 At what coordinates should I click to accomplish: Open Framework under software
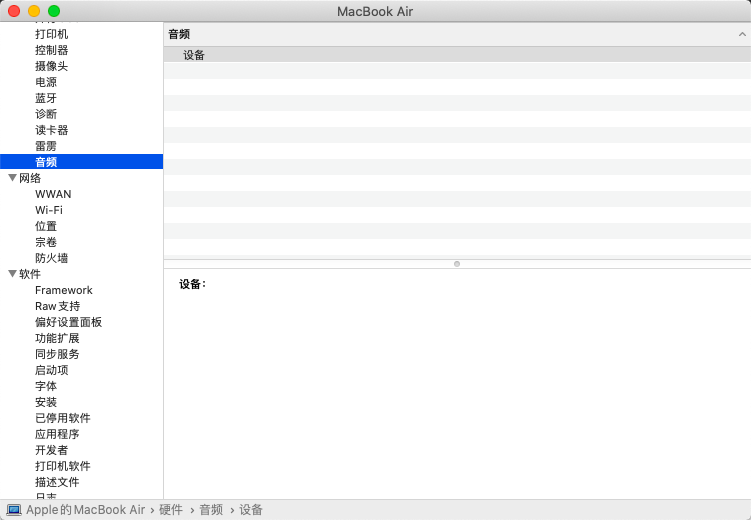point(64,290)
